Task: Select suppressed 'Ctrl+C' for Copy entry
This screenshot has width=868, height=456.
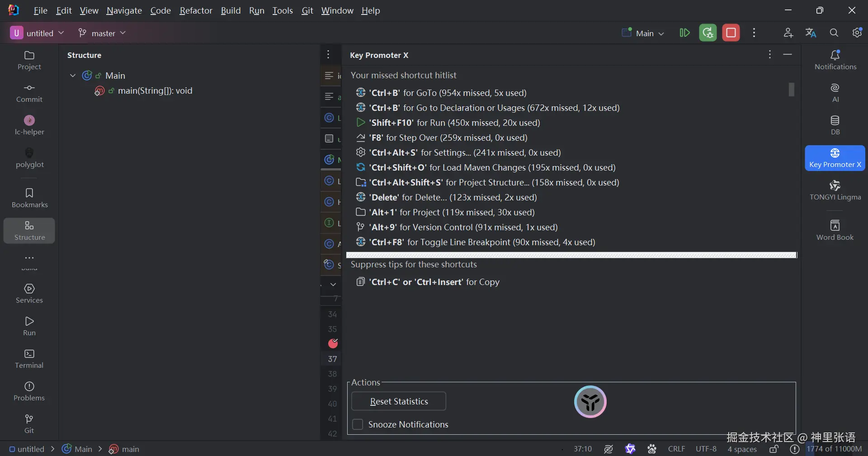Action: (428, 282)
